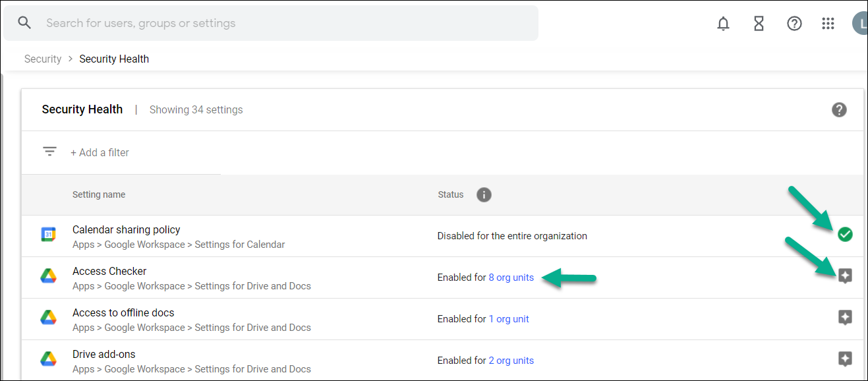This screenshot has width=868, height=381.
Task: Click the filter lines icon
Action: 49,152
